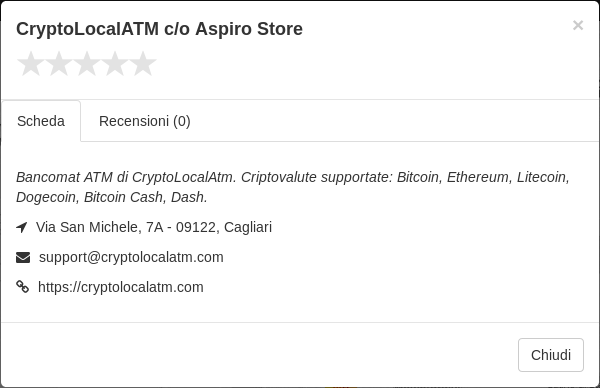Screen dimensions: 600x388
Task: Click the third rating star
Action: pos(87,64)
